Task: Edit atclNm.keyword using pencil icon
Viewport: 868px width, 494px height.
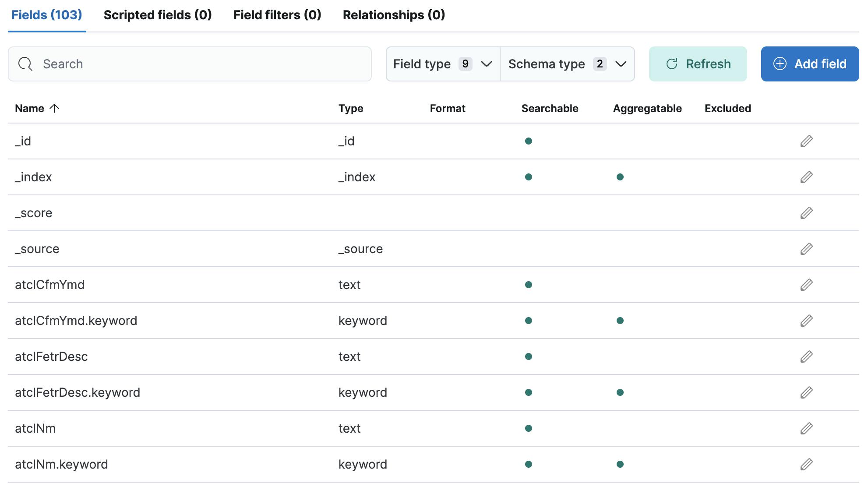Action: coord(806,464)
